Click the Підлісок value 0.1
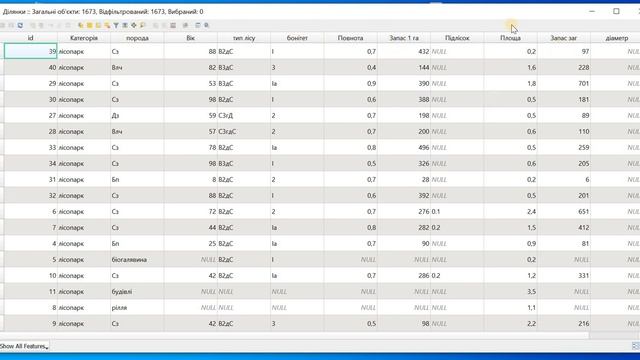Viewport: 640px width, 360px height. (457, 211)
